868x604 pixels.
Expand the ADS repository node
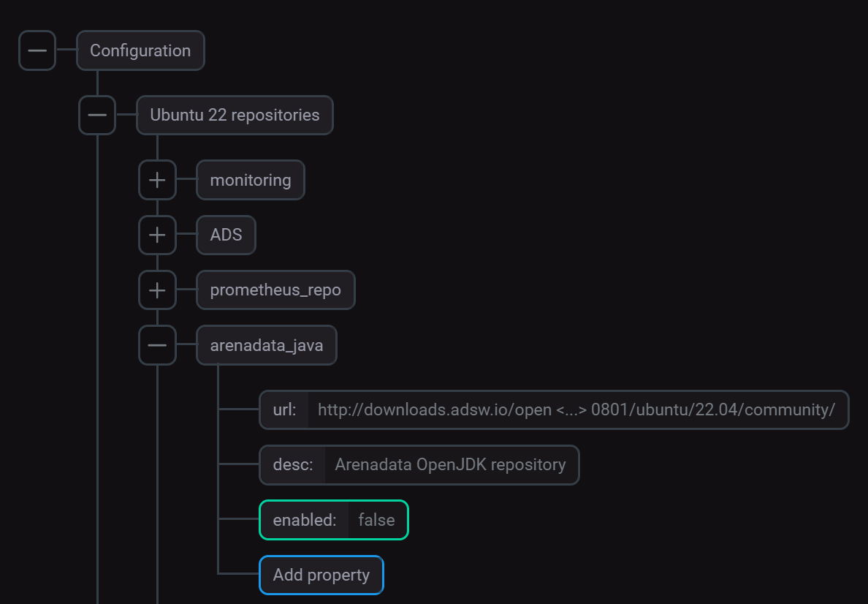[156, 235]
